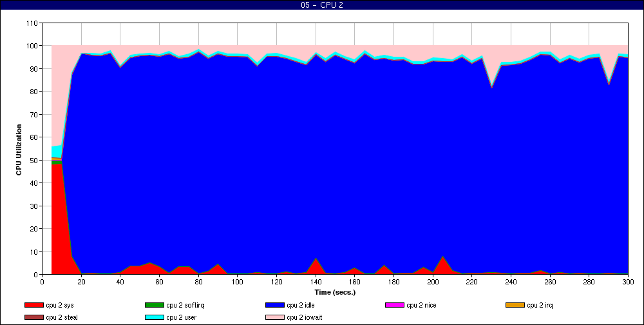Click the 140 label on the time axis

click(316, 282)
